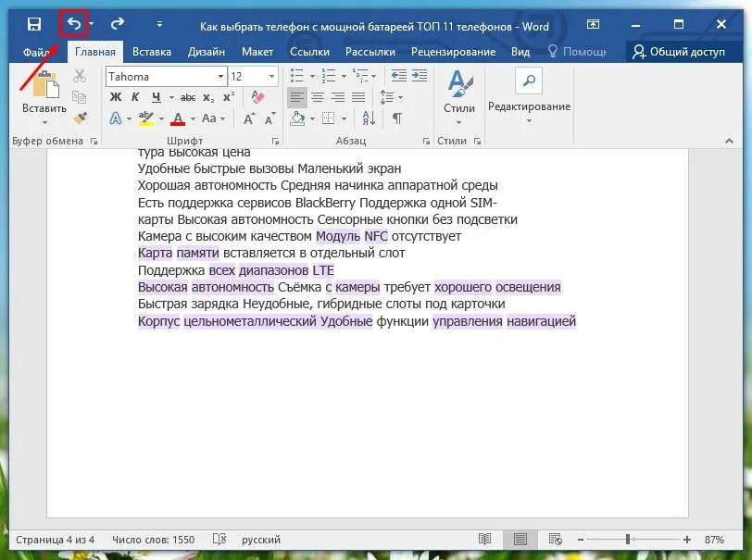Expand the Вставить paste options arrow

[x=44, y=123]
